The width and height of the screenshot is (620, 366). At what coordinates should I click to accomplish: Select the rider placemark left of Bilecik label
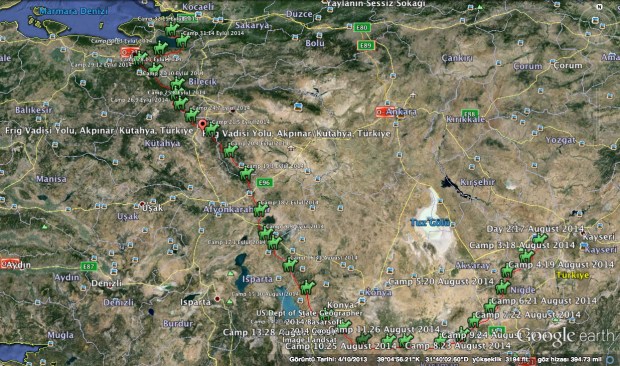178,83
